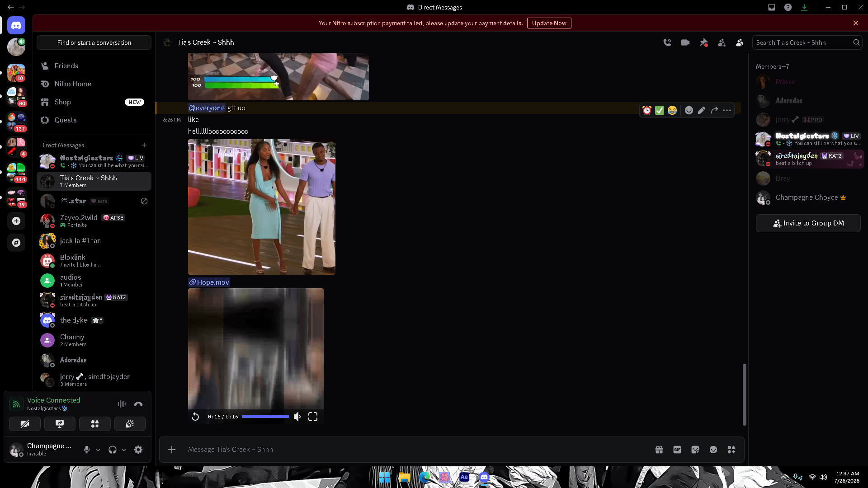Open headphone output options dropdown
This screenshot has height=488, width=868.
tap(124, 450)
